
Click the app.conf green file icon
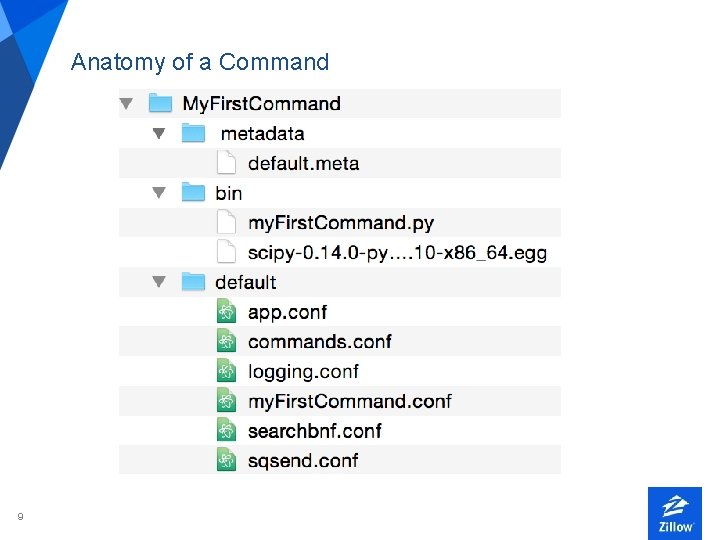click(x=227, y=312)
